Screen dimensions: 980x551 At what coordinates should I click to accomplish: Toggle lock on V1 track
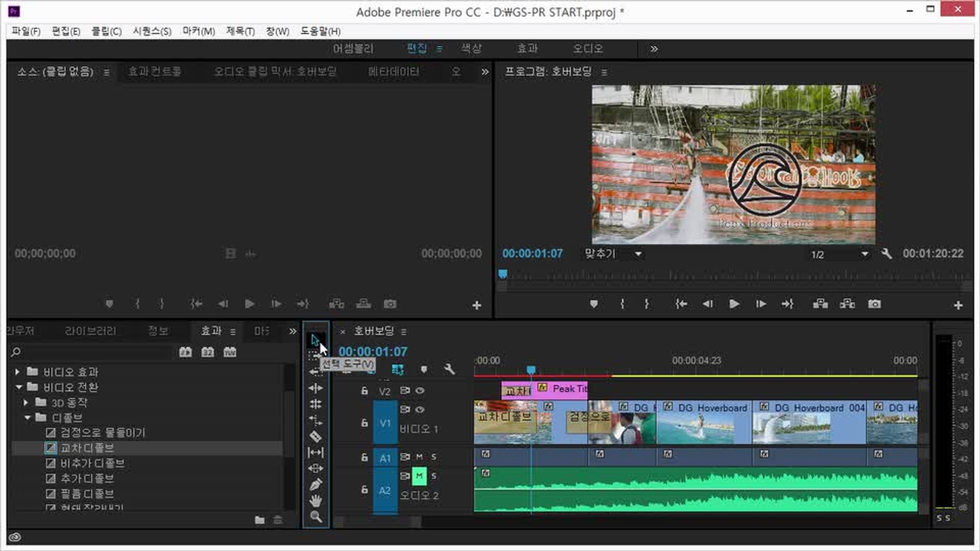pos(364,423)
